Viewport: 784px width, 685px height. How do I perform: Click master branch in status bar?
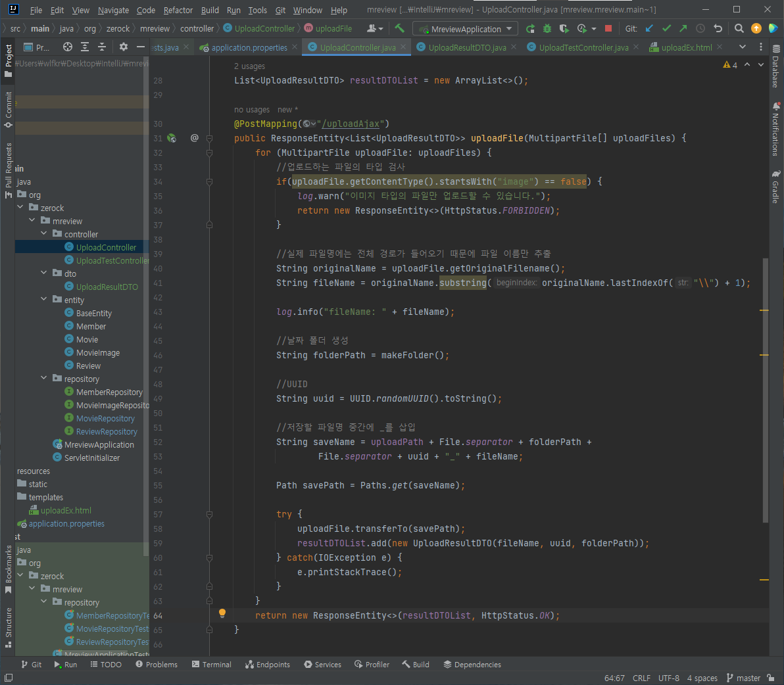743,678
